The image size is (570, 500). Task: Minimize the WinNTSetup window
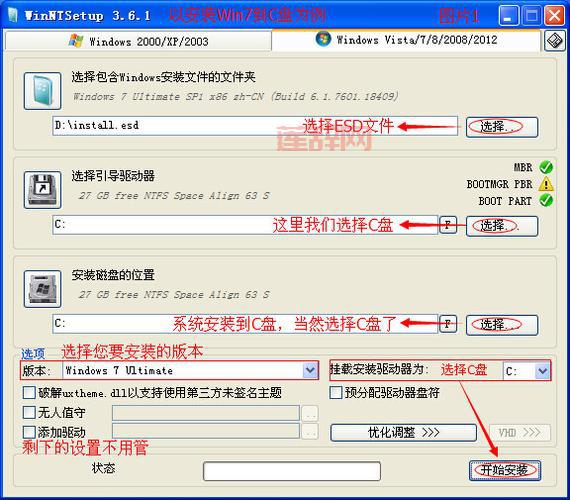(x=508, y=16)
